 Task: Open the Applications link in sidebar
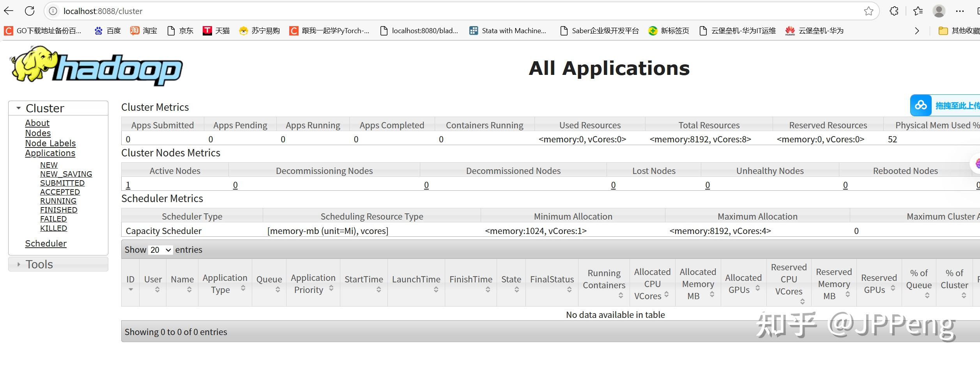point(50,153)
